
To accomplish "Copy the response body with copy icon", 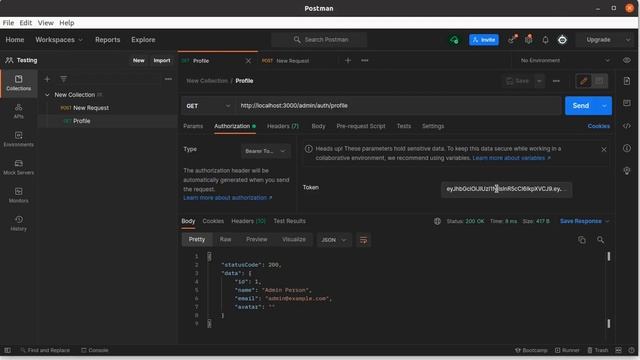I will tap(582, 240).
